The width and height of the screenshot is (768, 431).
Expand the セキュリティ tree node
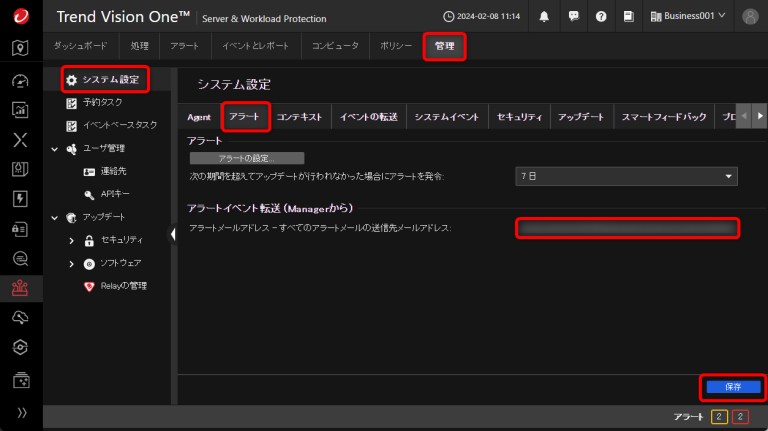click(x=72, y=240)
